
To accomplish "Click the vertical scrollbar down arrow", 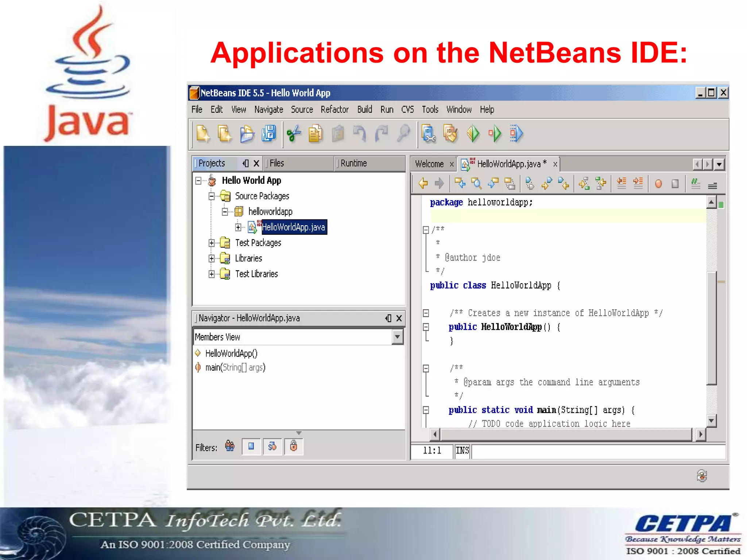I will pos(711,421).
